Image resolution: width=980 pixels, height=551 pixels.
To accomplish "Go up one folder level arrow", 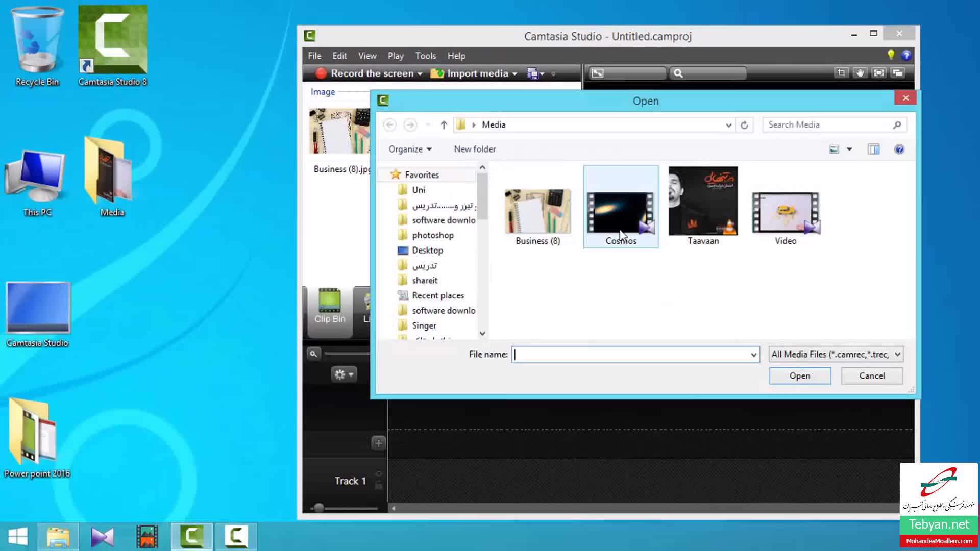I will [444, 125].
